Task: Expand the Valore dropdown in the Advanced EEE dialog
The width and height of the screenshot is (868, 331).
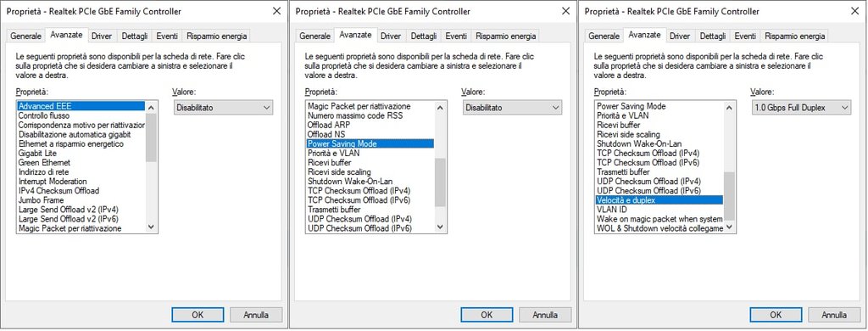Action: pos(223,108)
